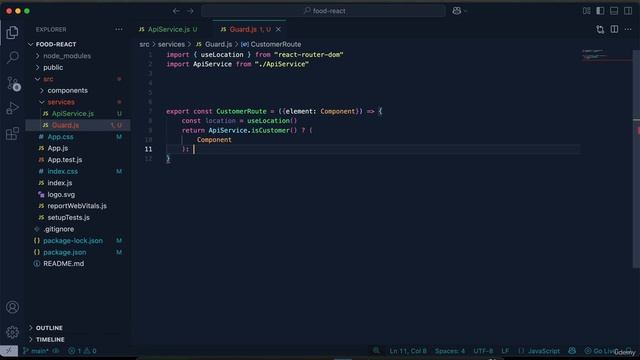Screen dimensions: 640x360
Task: Open the Run and Debug view
Action: (x=12, y=109)
